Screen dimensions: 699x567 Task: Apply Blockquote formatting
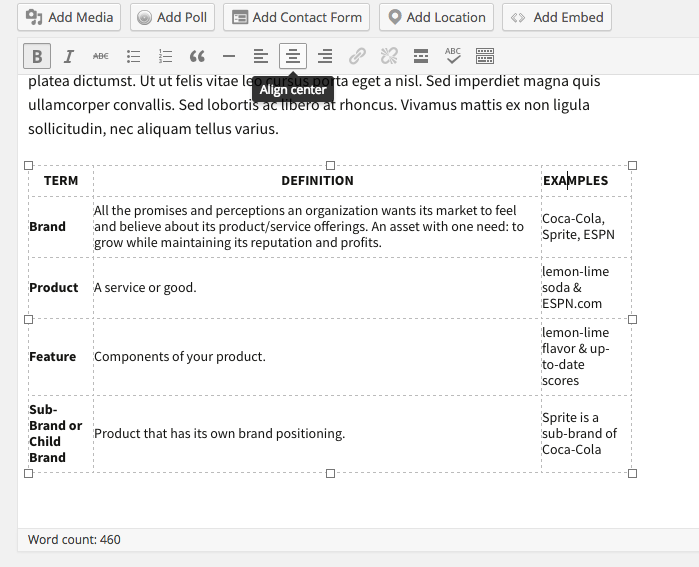[x=197, y=56]
